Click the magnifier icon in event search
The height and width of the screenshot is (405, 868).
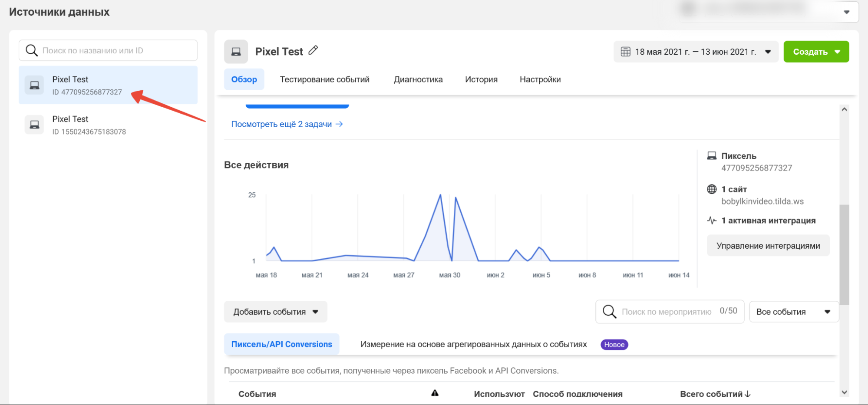point(609,311)
